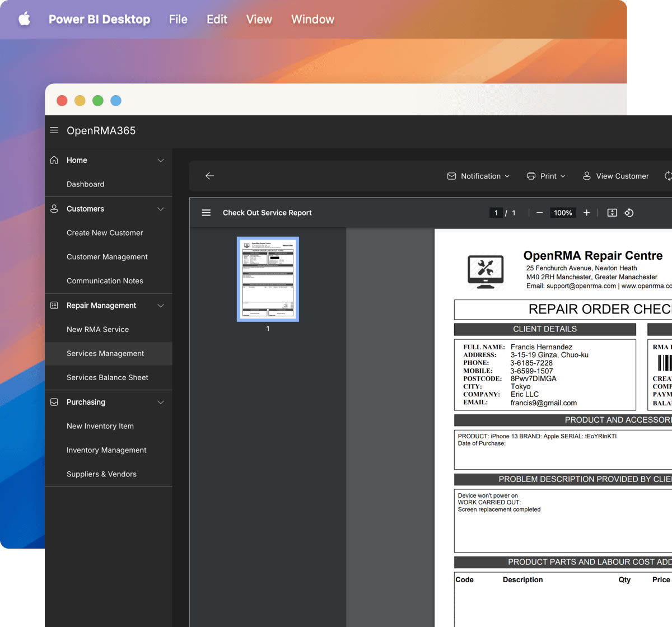672x627 pixels.
Task: Open the Print dropdown
Action: [x=546, y=176]
